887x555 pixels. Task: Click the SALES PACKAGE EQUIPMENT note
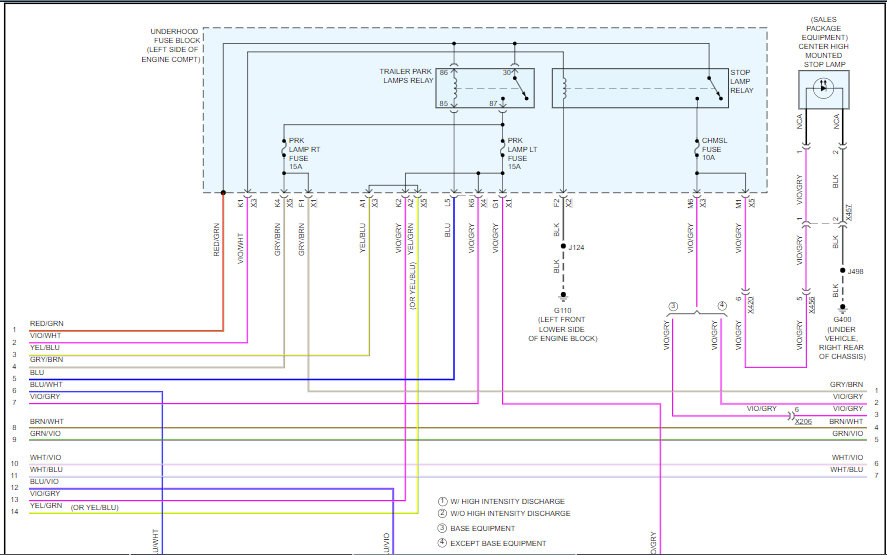[824, 28]
